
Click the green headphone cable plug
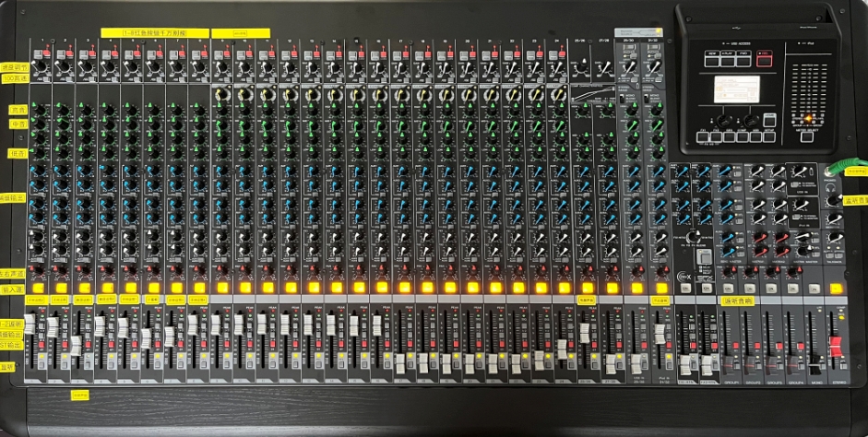838,168
